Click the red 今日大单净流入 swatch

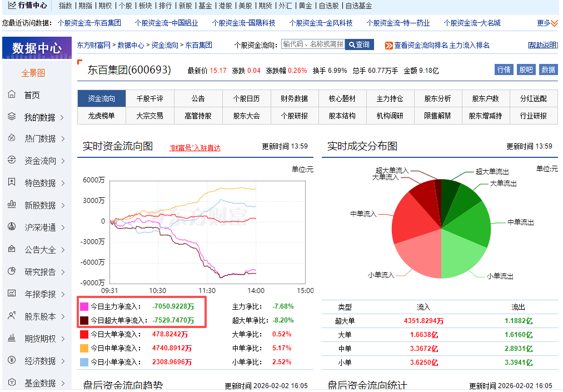pos(84,334)
